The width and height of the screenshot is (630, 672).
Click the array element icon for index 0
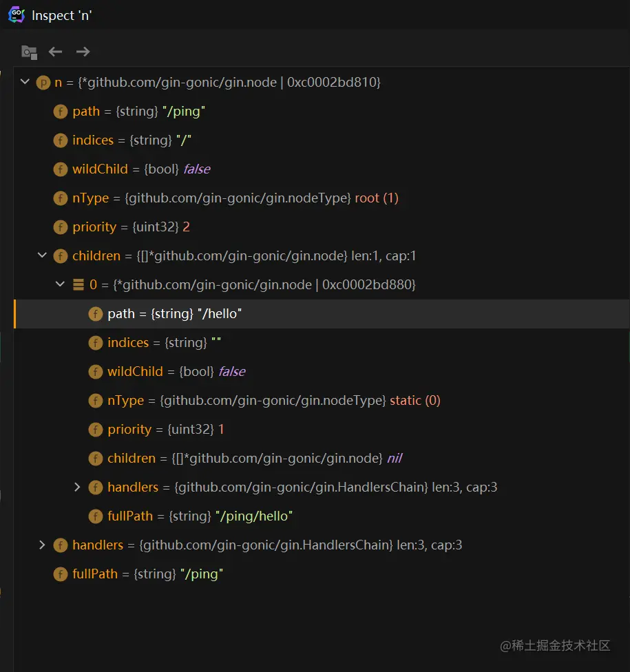[78, 284]
